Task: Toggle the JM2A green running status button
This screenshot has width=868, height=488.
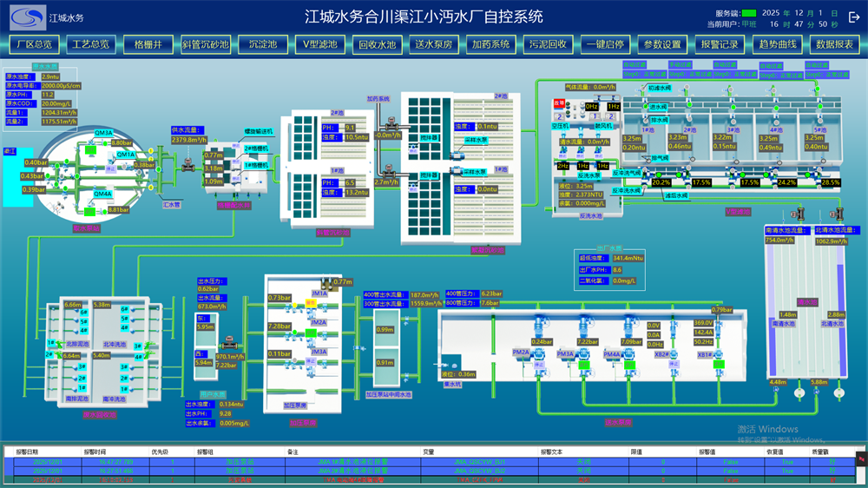Action: click(x=311, y=333)
